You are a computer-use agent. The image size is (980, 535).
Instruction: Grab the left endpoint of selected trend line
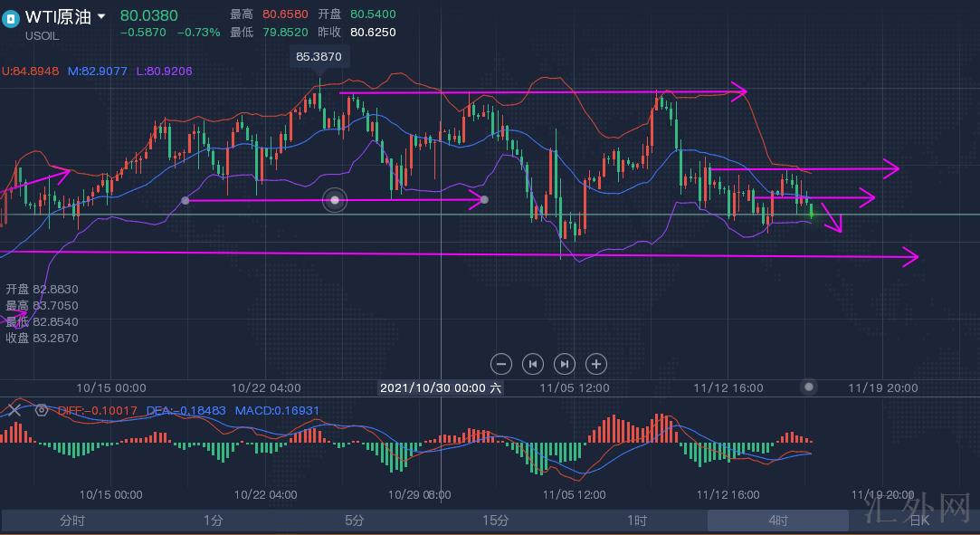185,199
